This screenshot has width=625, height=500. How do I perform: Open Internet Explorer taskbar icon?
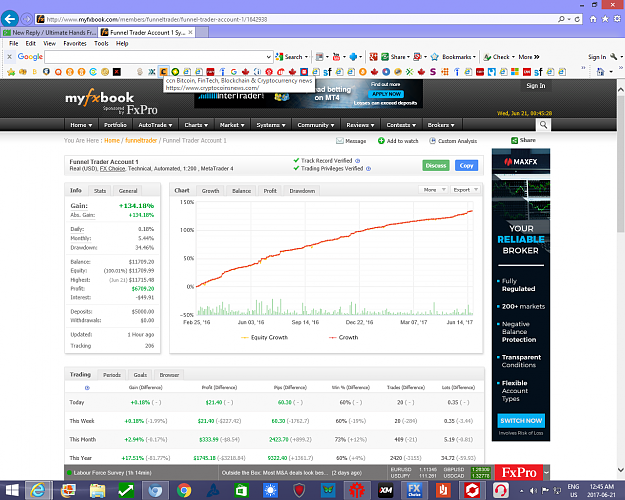pyautogui.click(x=38, y=490)
